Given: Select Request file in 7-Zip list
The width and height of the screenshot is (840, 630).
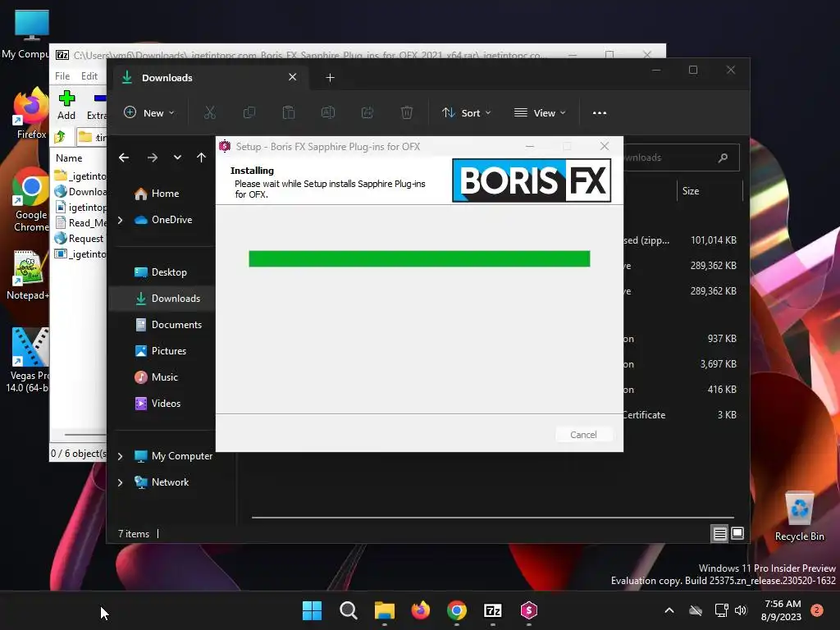Looking at the screenshot, I should [x=80, y=239].
